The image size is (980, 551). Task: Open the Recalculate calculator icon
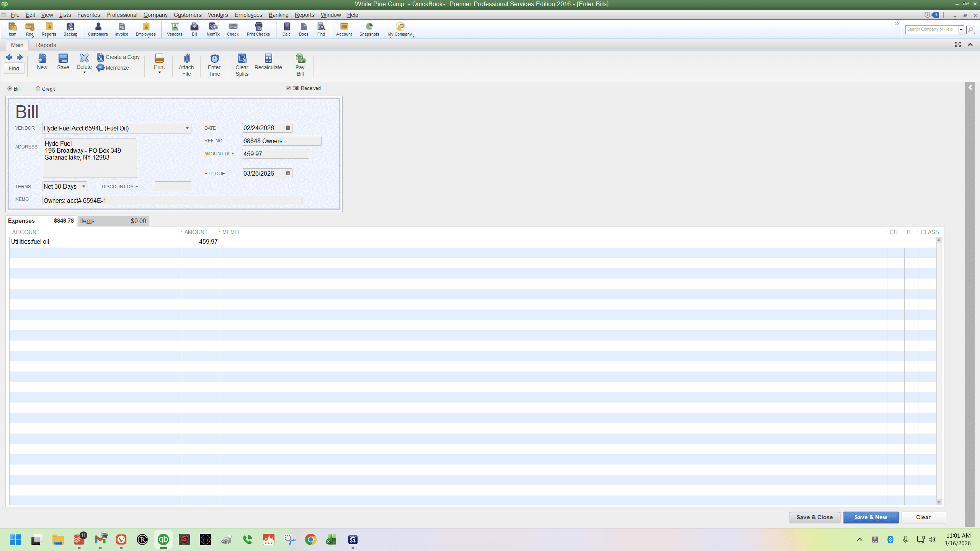268,59
